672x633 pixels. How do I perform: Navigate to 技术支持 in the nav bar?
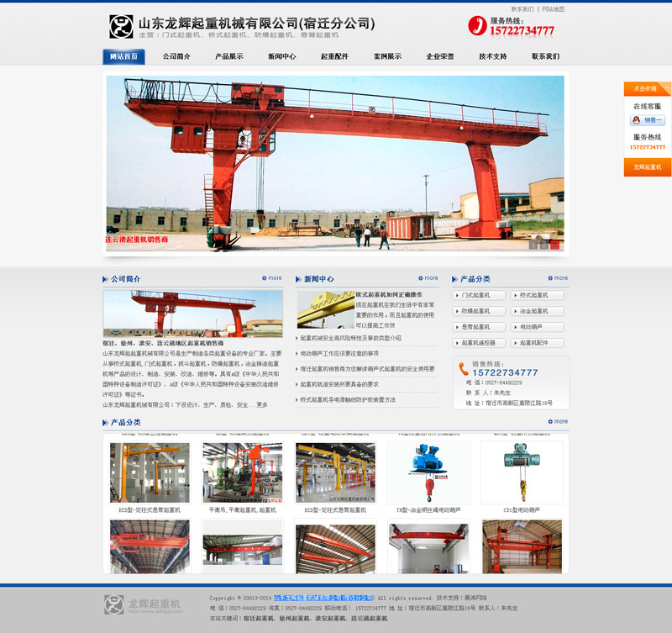click(492, 56)
